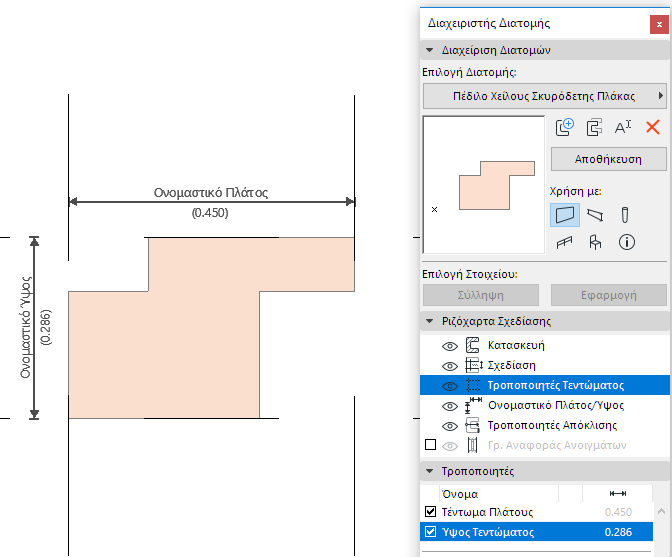672x557 pixels.
Task: Toggle visibility of Τροποποιητές Τεντώματος layer
Action: point(450,386)
